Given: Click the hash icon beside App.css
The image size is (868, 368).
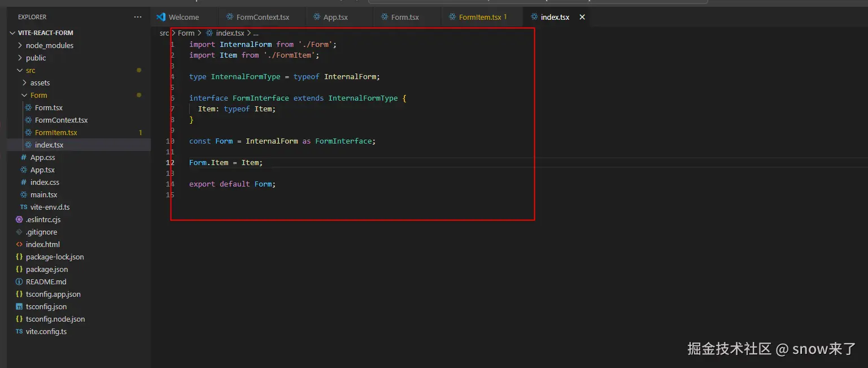Looking at the screenshot, I should (x=24, y=157).
